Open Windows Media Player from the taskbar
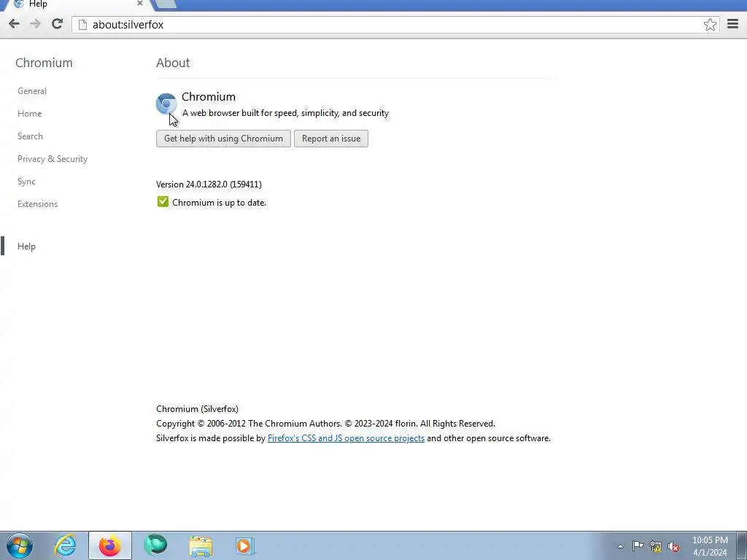Image resolution: width=747 pixels, height=560 pixels. (245, 545)
